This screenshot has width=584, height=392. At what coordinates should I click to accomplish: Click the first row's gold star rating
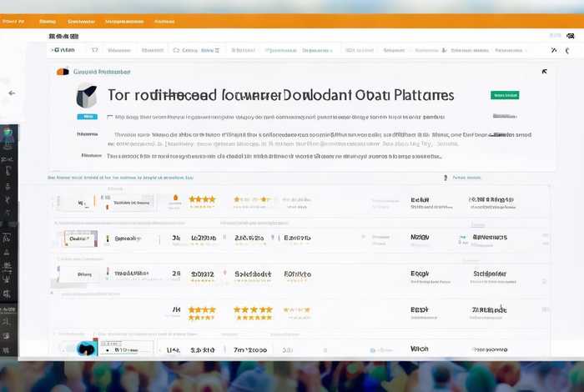click(202, 200)
